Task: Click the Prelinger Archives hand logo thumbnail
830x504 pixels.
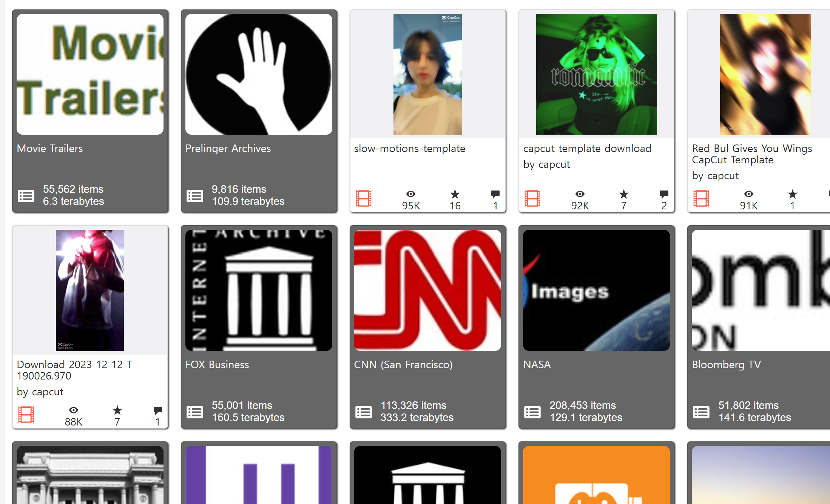Action: [x=259, y=74]
